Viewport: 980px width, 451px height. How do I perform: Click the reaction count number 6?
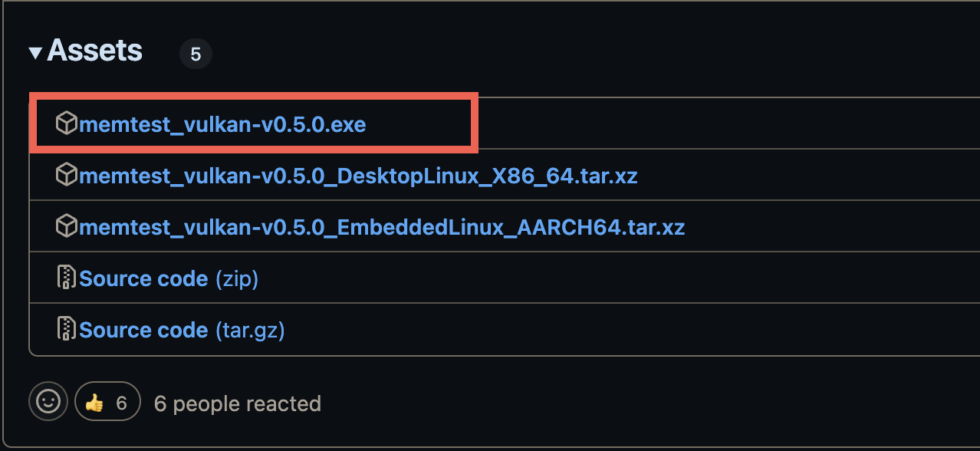121,403
